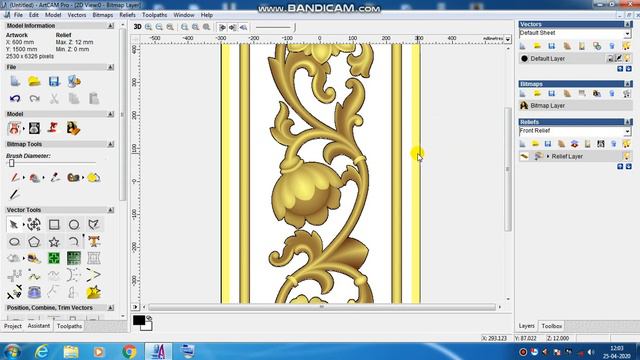Click the Zoom Out magnifier in view toolbar
The height and width of the screenshot is (360, 640).
click(x=159, y=27)
